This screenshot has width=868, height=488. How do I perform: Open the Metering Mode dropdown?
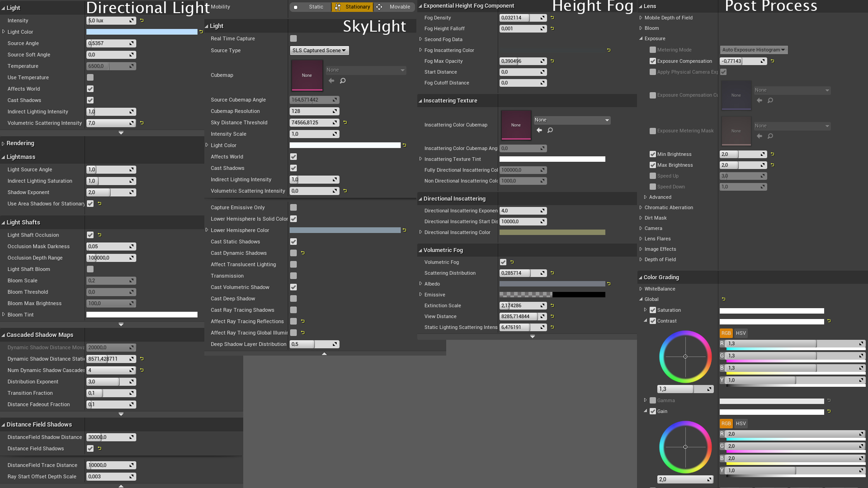point(753,50)
